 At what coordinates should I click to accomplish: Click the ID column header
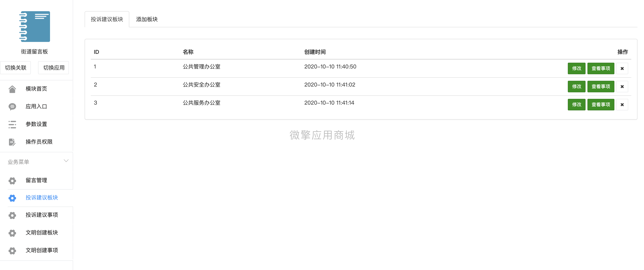pos(97,52)
